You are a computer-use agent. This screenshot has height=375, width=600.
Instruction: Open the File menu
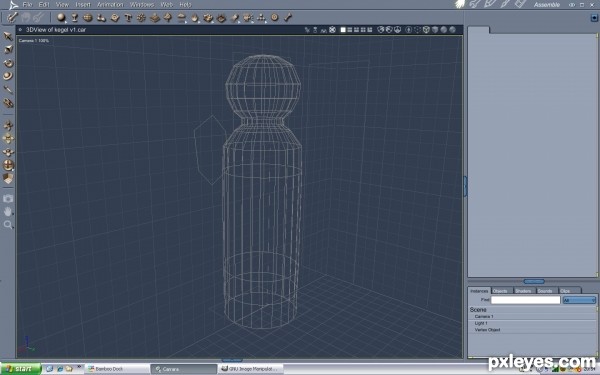27,5
